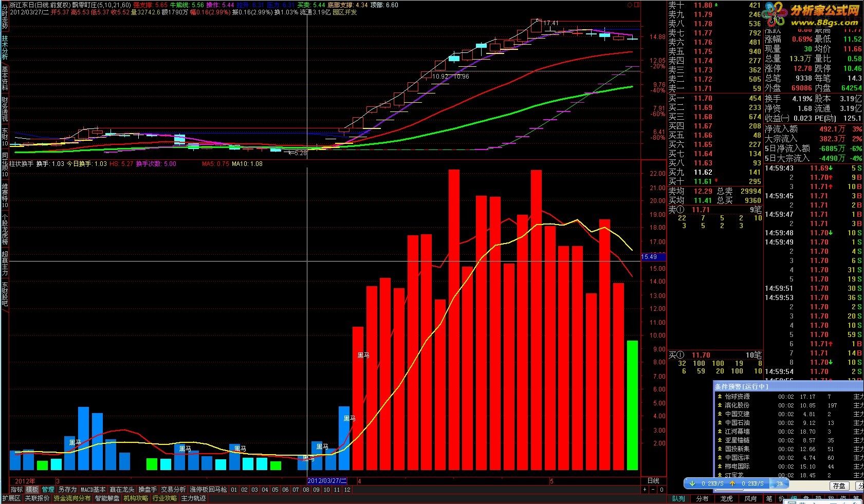The image size is (864, 504).
Task: Click the 买十 price 11.61
Action: tap(703, 181)
